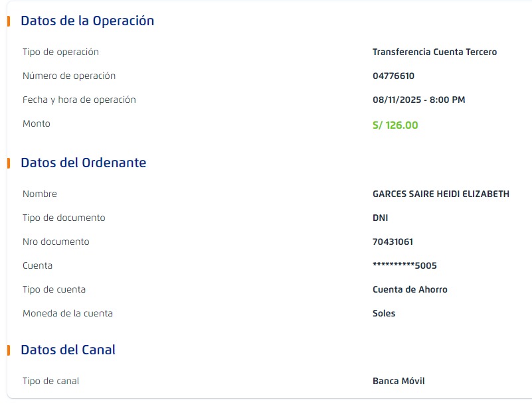The image size is (532, 416).
Task: Click the Datos del Ordenante heading
Action: (83, 163)
